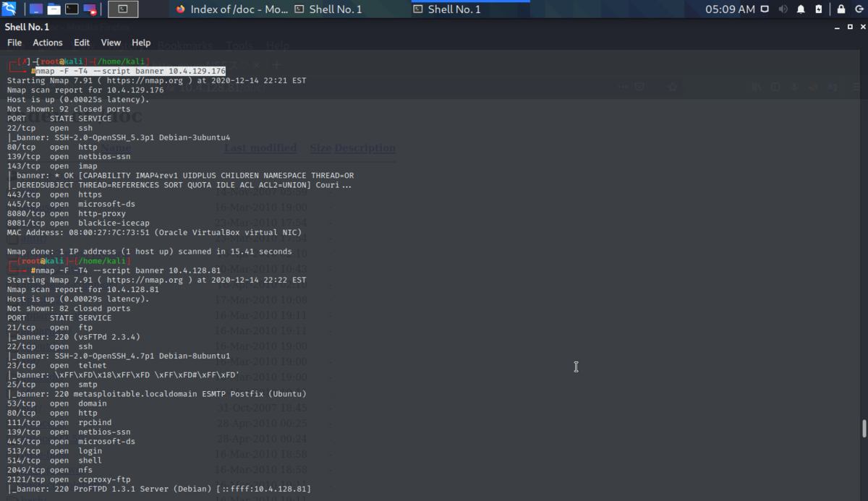Open the Kali applications menu
Screen dimensions: 868x501
pyautogui.click(x=9, y=8)
